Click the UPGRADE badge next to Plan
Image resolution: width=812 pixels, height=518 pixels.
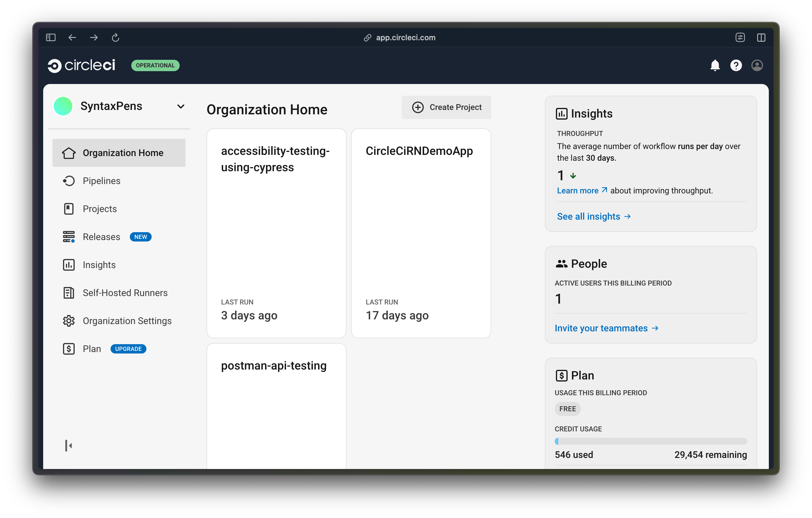[x=128, y=349]
